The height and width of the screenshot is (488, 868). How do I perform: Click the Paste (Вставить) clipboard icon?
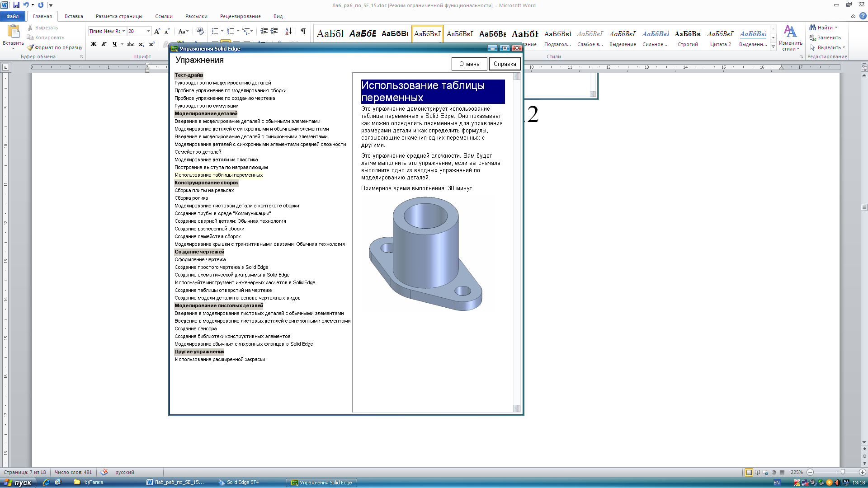coord(14,31)
